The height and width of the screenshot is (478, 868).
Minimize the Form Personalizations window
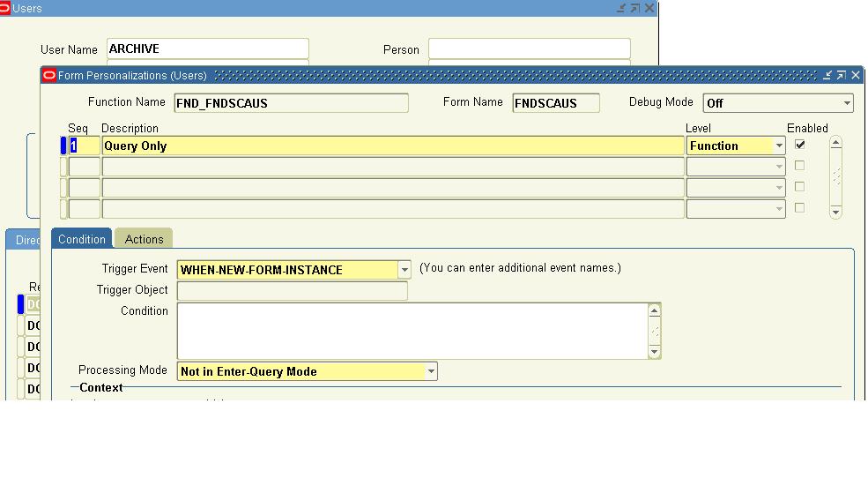tap(827, 75)
